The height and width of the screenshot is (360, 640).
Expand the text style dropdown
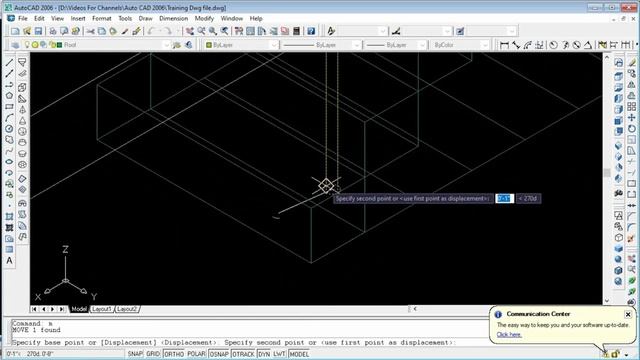(x=382, y=31)
